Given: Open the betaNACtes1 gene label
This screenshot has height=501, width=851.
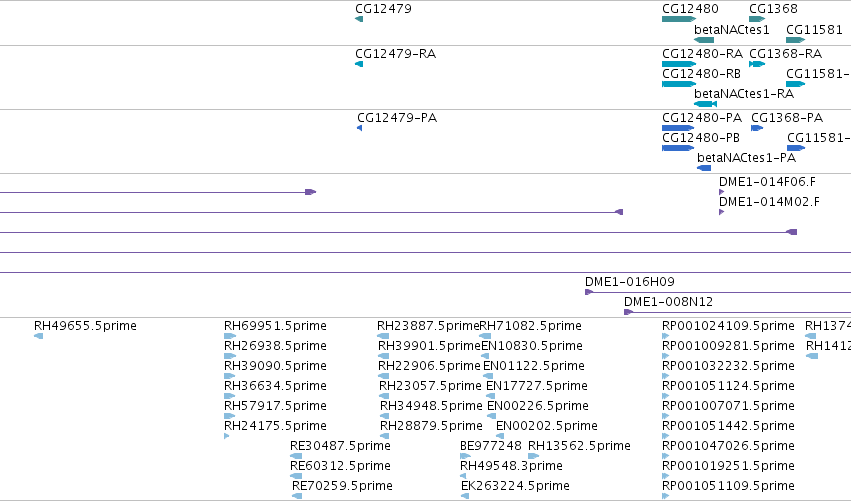Looking at the screenshot, I should 732,30.
